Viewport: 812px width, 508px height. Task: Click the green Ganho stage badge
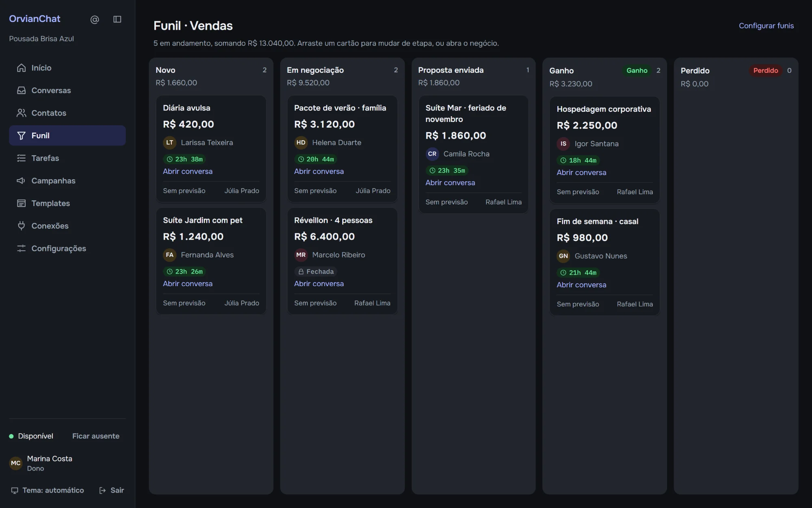[637, 71]
